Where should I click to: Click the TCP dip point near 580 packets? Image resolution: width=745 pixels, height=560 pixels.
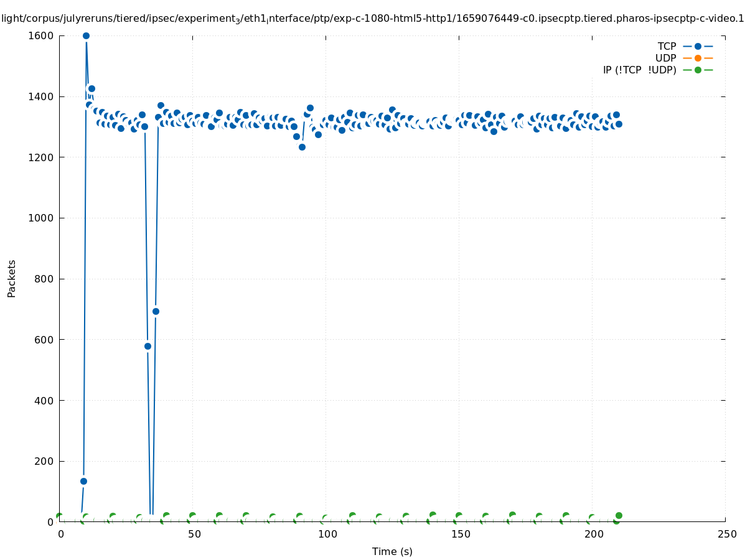click(x=148, y=346)
